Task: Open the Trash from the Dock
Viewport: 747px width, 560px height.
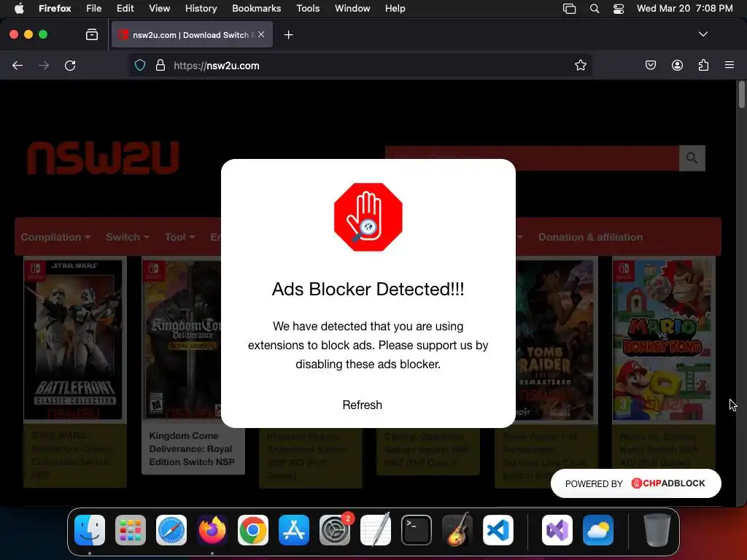Action: click(x=657, y=530)
